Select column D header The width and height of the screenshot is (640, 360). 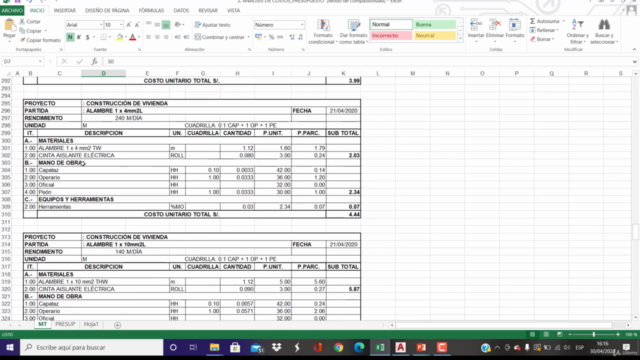[103, 73]
